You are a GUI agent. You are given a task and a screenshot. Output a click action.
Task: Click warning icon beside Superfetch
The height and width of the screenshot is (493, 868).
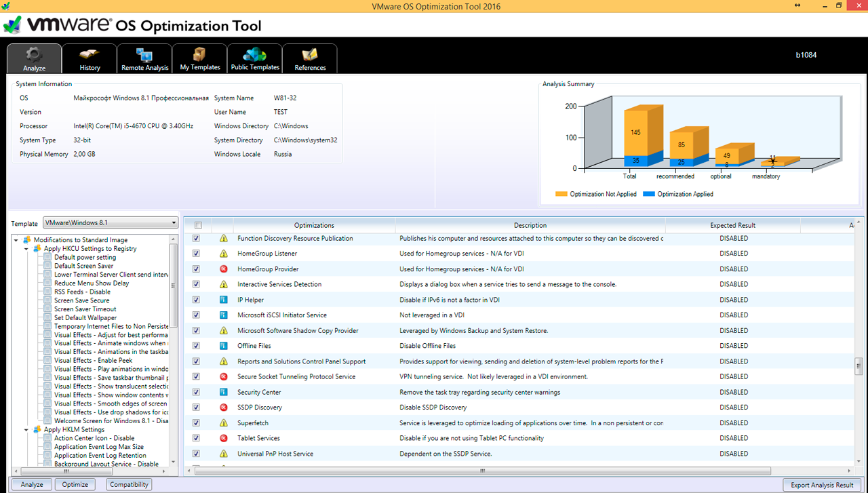click(224, 423)
